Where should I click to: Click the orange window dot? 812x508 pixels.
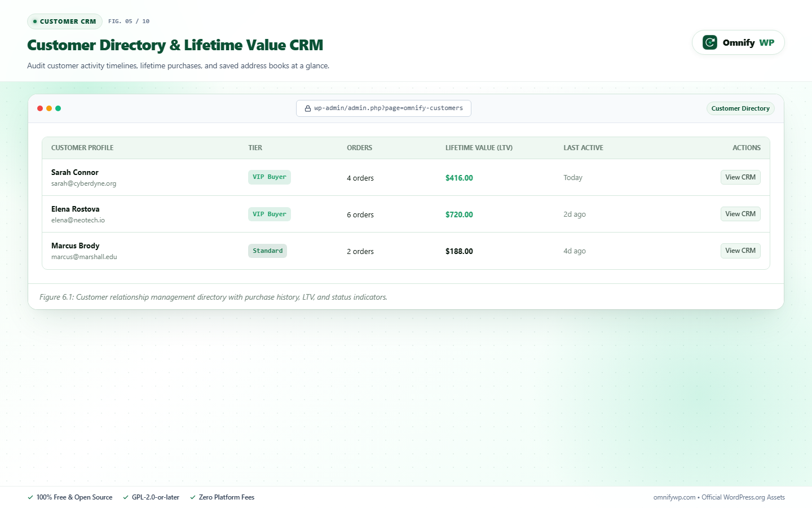[x=49, y=108]
